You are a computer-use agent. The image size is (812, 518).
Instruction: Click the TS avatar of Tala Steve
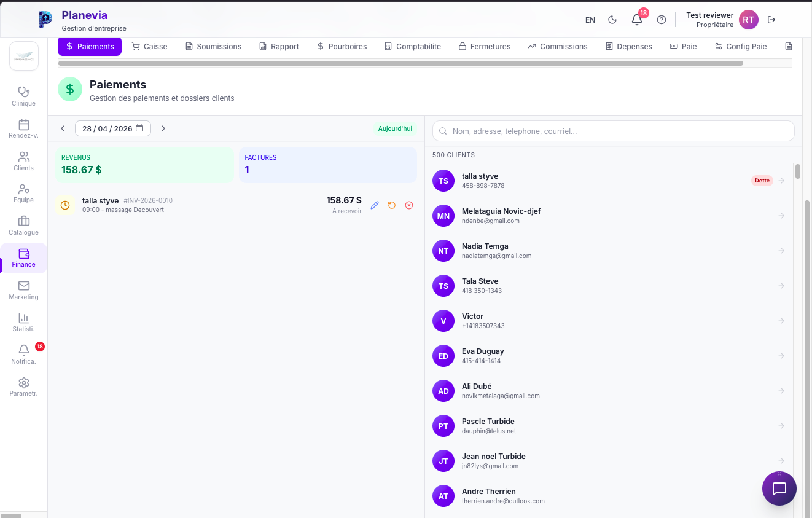click(443, 286)
